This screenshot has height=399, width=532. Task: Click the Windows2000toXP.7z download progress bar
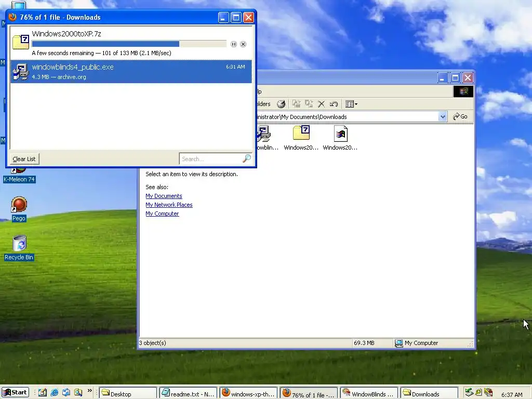click(129, 44)
